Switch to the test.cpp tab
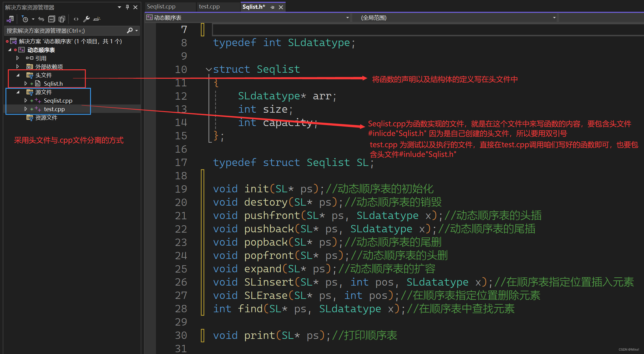This screenshot has width=644, height=354. (209, 6)
